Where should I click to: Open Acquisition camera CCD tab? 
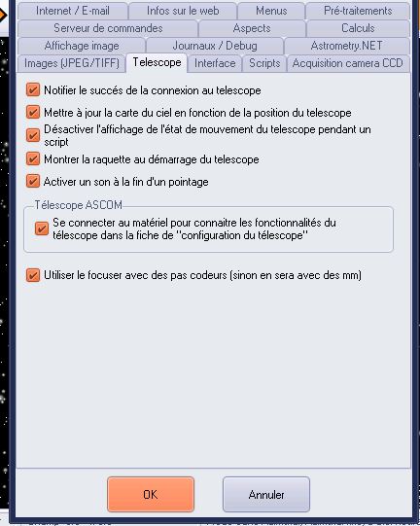click(x=348, y=63)
